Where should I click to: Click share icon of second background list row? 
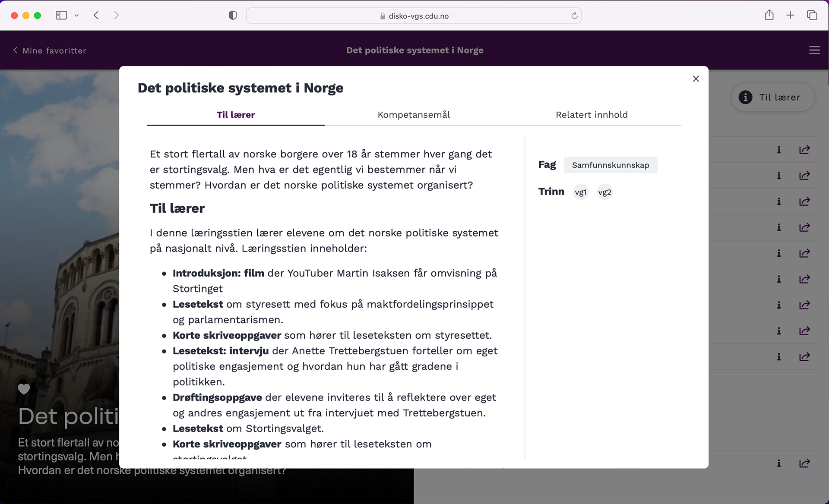pos(804,176)
